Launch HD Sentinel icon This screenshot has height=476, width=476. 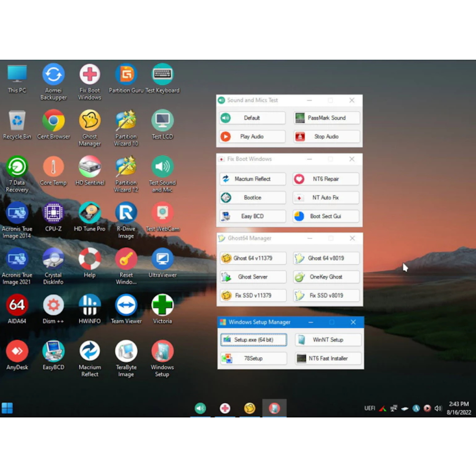click(x=90, y=170)
